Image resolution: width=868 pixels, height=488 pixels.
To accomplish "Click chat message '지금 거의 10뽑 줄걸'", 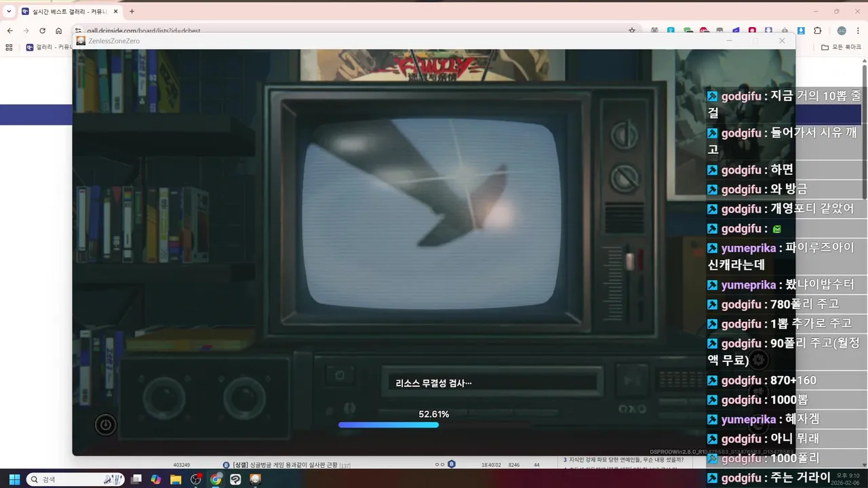I will point(784,105).
